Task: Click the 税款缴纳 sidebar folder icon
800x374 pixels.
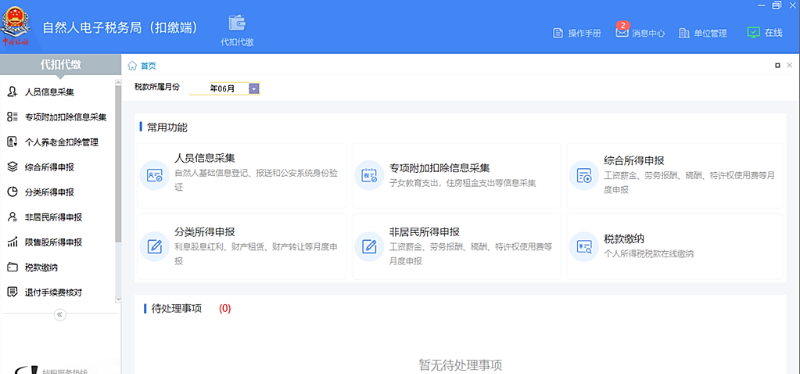Action: click(12, 267)
